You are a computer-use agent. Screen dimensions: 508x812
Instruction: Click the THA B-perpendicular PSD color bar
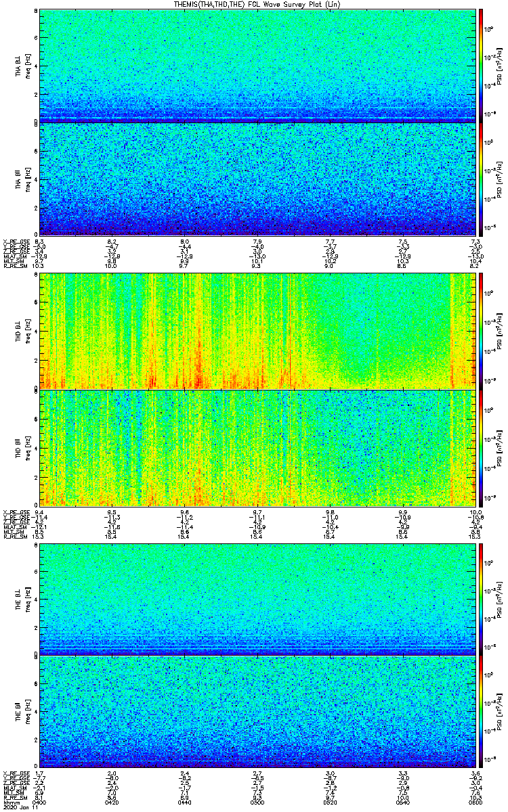pos(481,66)
